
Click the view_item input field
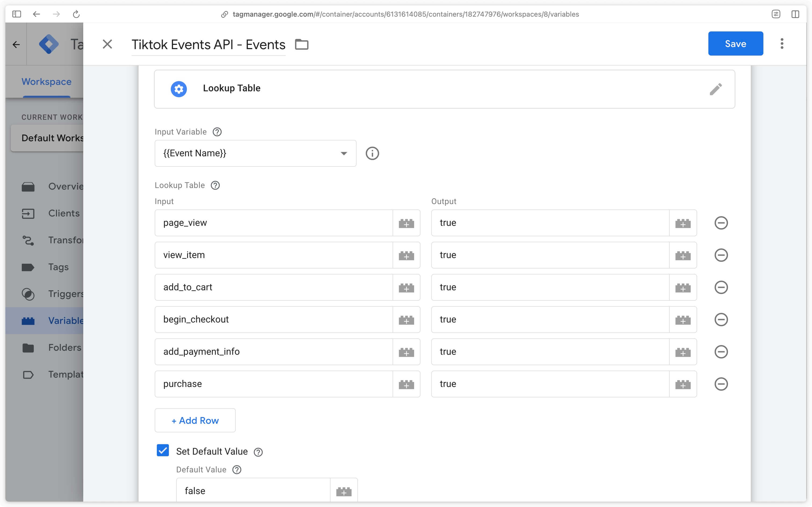click(x=274, y=255)
